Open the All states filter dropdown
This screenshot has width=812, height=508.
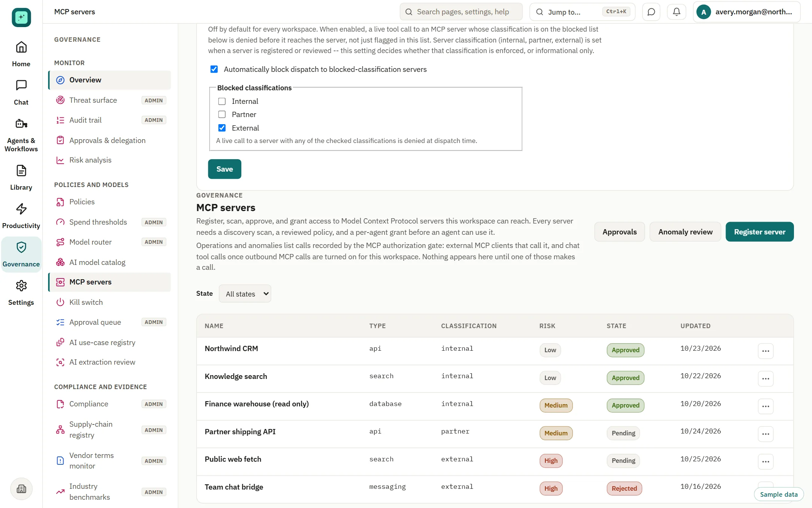245,294
